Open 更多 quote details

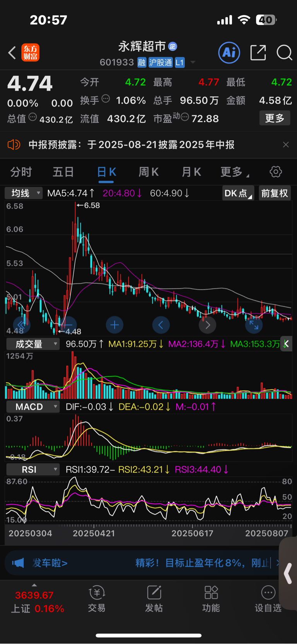[275, 118]
